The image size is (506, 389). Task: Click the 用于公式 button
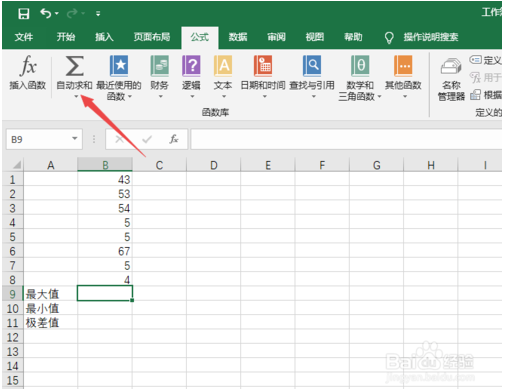[485, 78]
